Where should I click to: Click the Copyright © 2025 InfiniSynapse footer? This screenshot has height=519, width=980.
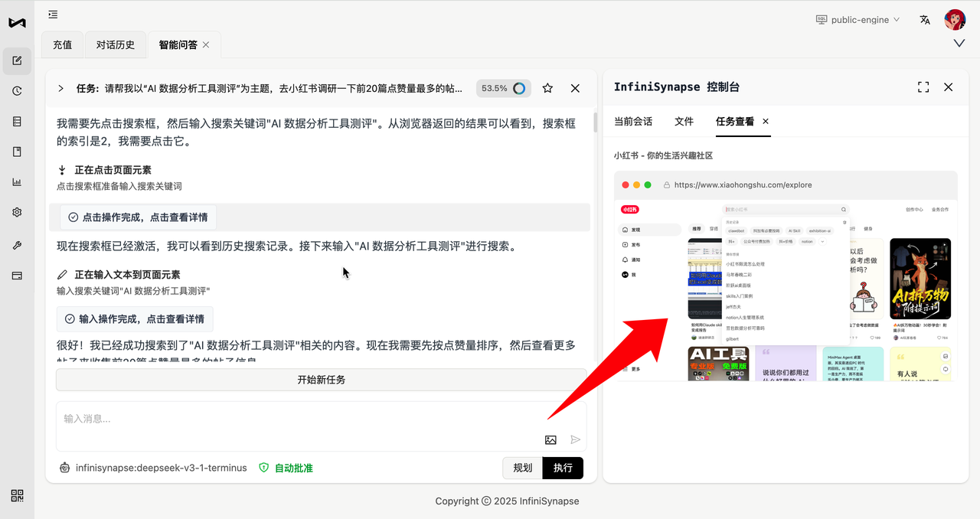pos(507,501)
